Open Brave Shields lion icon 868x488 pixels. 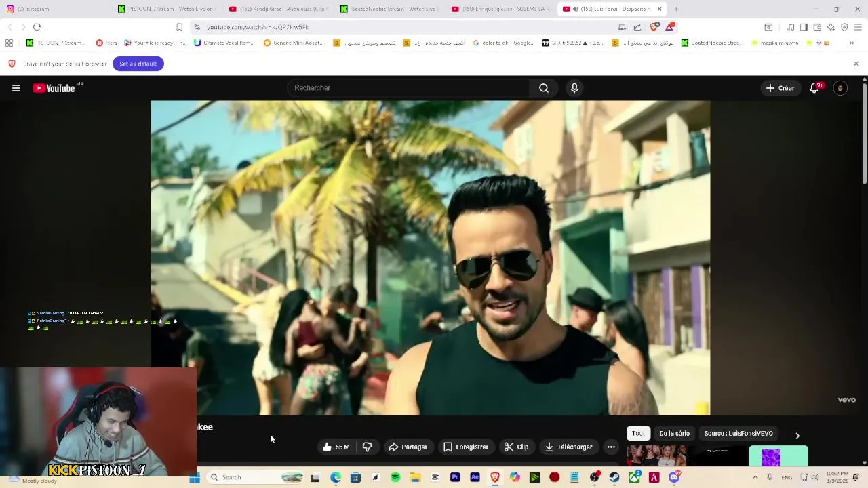[x=654, y=27]
